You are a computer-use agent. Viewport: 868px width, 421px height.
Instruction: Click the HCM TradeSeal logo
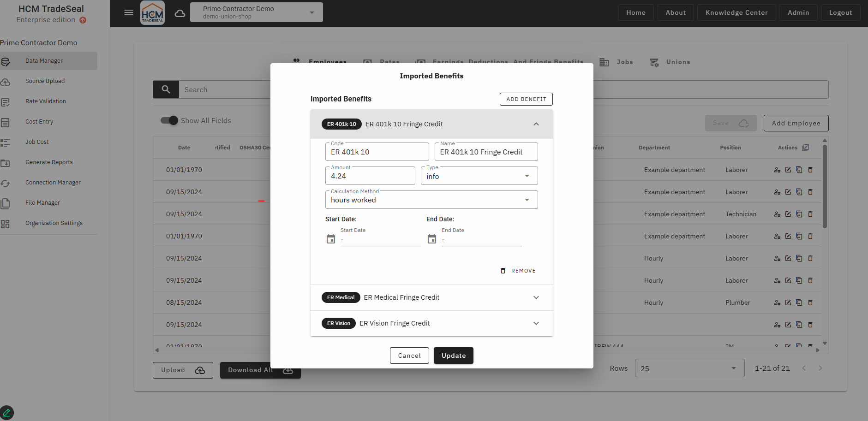[x=152, y=13]
